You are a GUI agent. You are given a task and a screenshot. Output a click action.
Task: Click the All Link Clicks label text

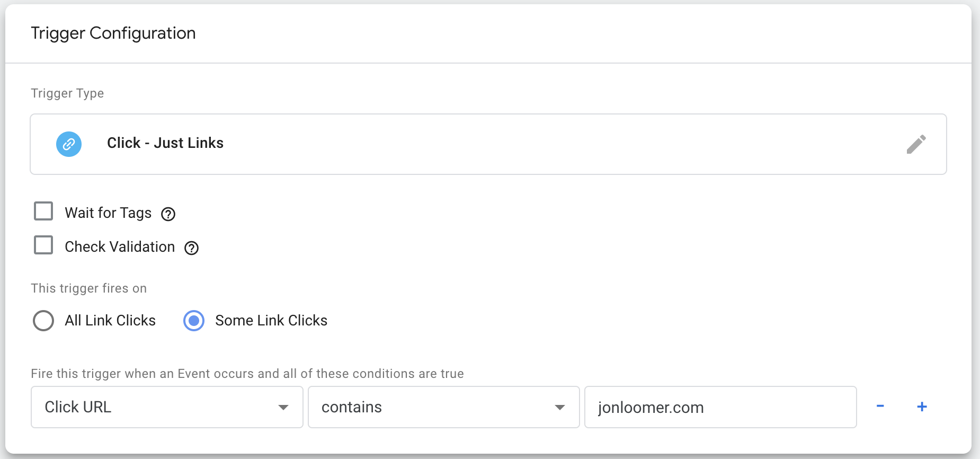(x=110, y=320)
